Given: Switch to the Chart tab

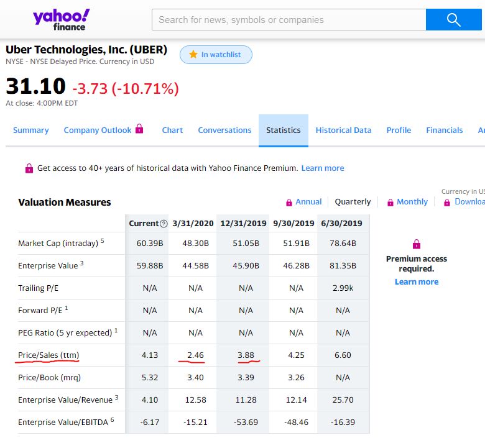Looking at the screenshot, I should (173, 130).
